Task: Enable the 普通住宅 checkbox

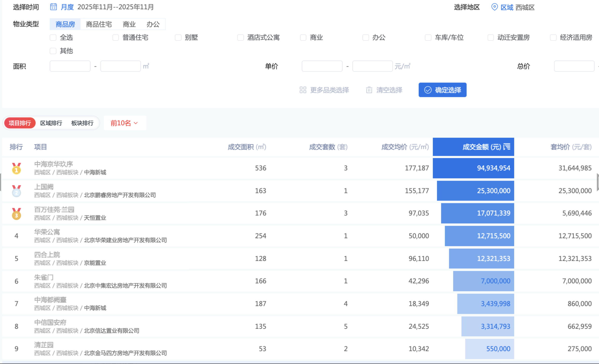Action: pos(116,37)
